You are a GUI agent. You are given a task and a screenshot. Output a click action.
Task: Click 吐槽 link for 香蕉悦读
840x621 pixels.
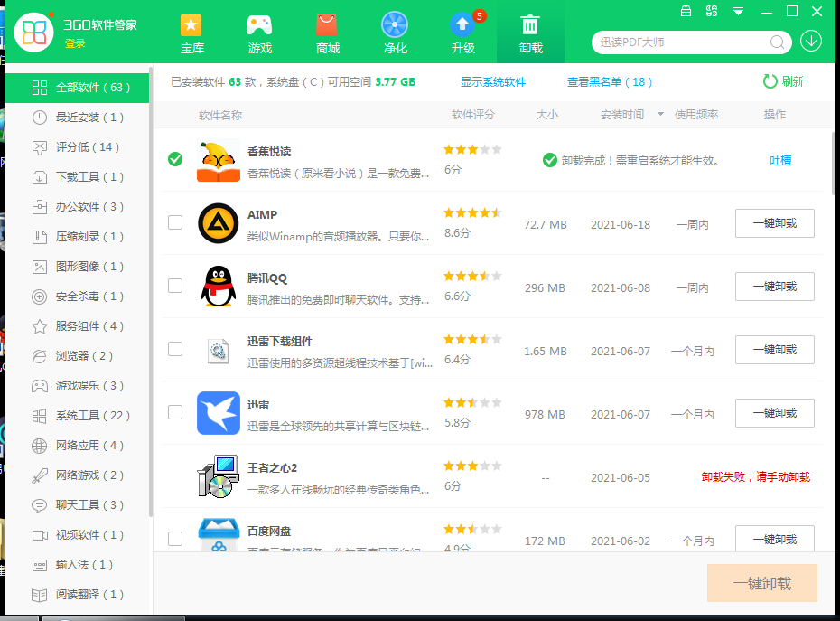780,160
